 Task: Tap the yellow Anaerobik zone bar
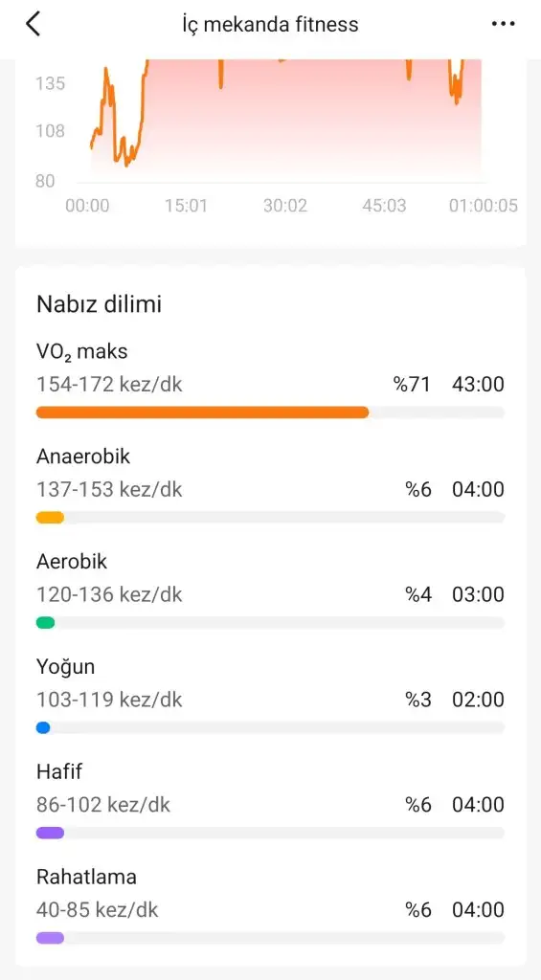point(50,517)
